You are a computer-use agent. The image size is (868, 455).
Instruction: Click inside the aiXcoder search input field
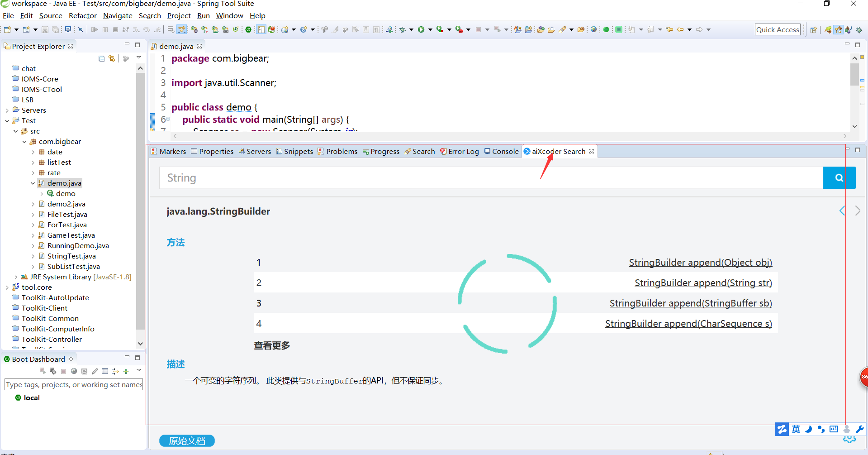tap(407, 177)
